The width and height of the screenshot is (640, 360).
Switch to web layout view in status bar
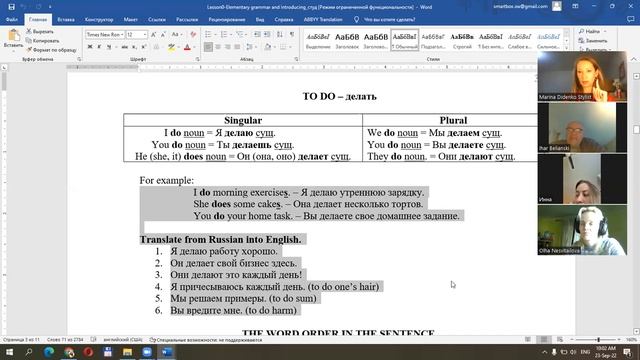pos(560,340)
